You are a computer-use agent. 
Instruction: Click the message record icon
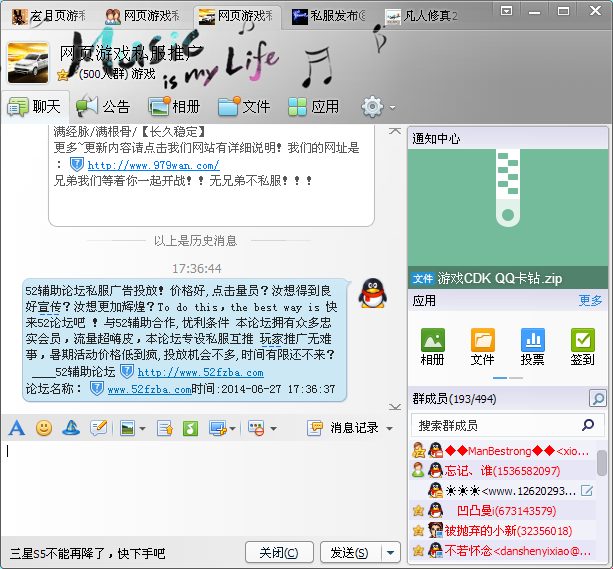(x=315, y=428)
